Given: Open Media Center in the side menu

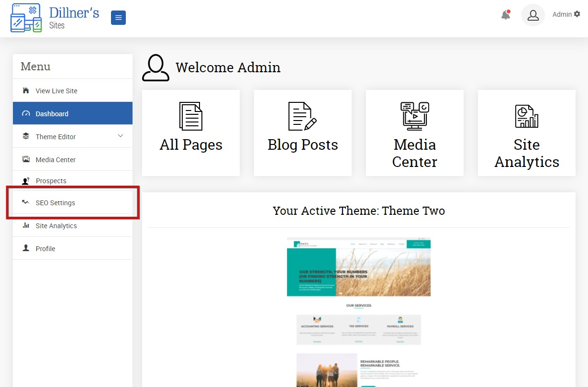Looking at the screenshot, I should click(73, 159).
